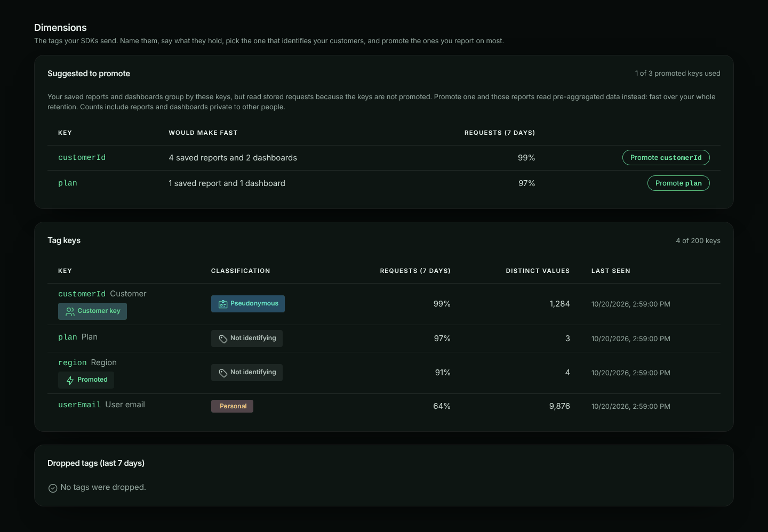Click '1 saved report and 1 dashboard' text
Screen dimensions: 768x532
(x=227, y=183)
